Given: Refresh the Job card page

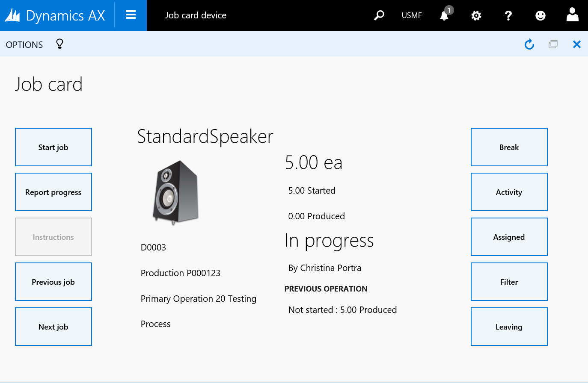Looking at the screenshot, I should click(529, 44).
